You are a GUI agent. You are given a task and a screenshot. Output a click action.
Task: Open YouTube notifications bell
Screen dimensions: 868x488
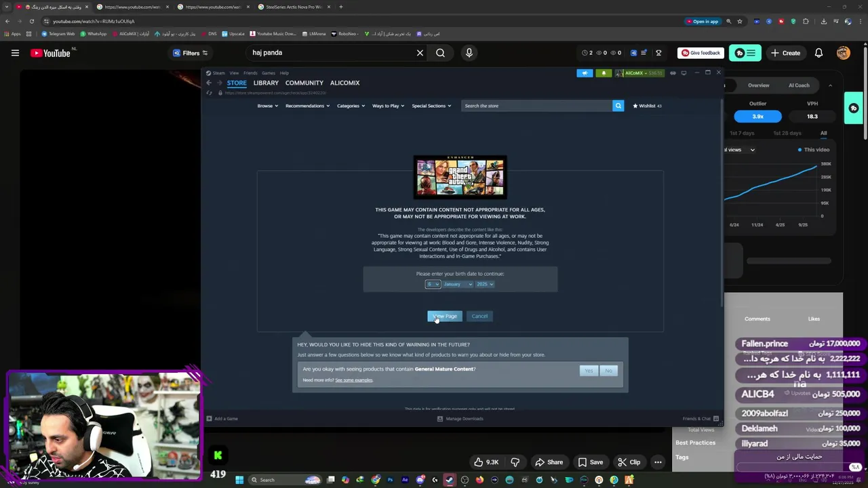(x=818, y=53)
